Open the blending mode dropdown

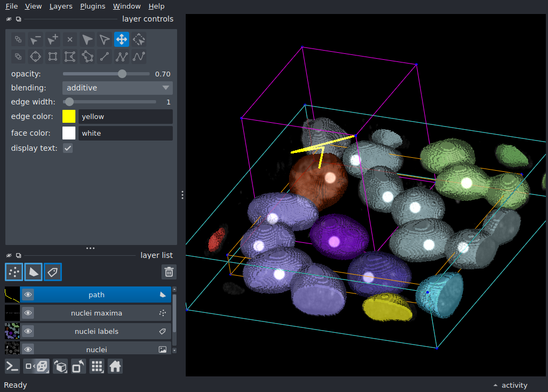pyautogui.click(x=117, y=88)
